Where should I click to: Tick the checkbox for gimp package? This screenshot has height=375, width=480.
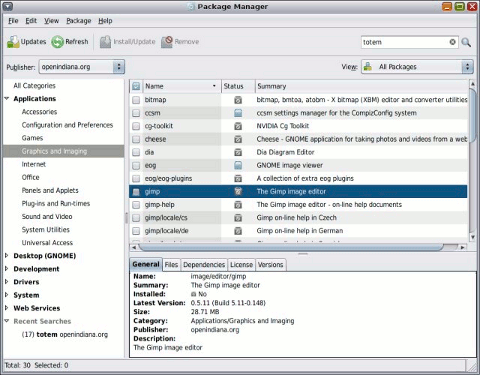(x=136, y=192)
